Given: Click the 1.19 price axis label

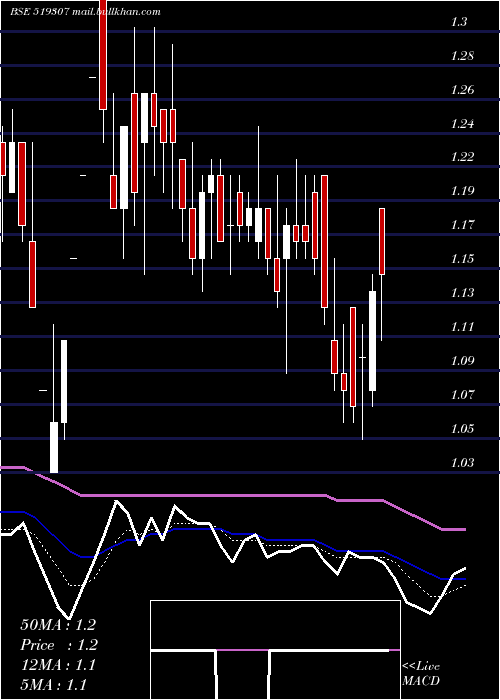Looking at the screenshot, I should click(x=462, y=191).
